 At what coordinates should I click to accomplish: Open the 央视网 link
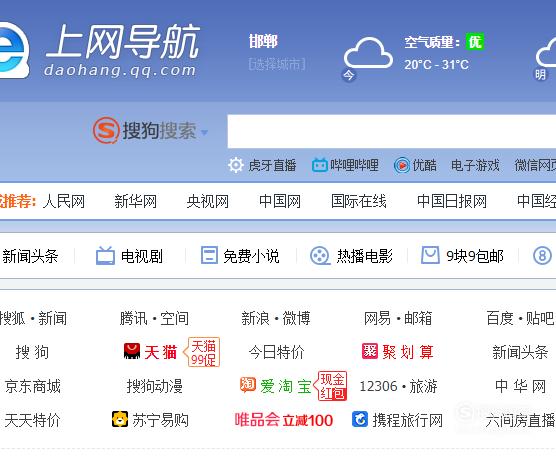point(208,201)
